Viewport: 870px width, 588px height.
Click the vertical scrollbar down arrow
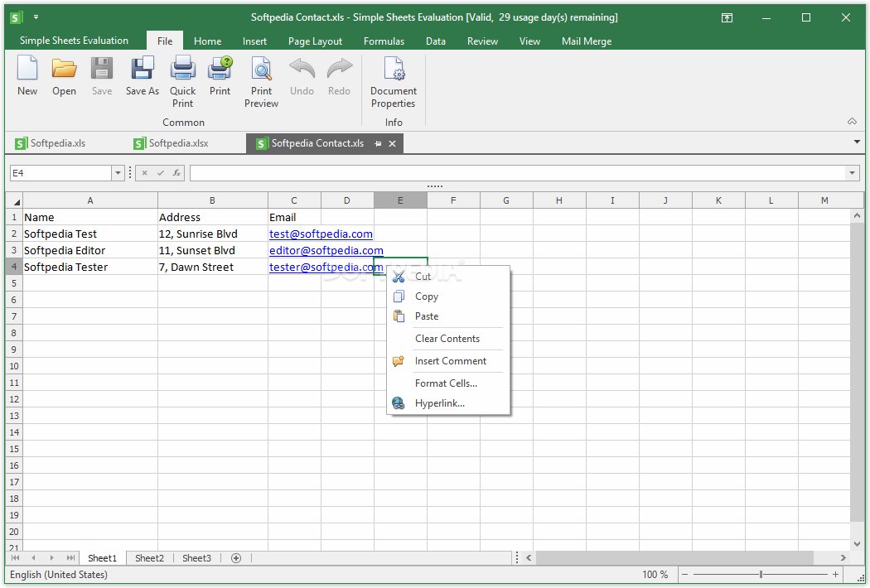pyautogui.click(x=857, y=544)
